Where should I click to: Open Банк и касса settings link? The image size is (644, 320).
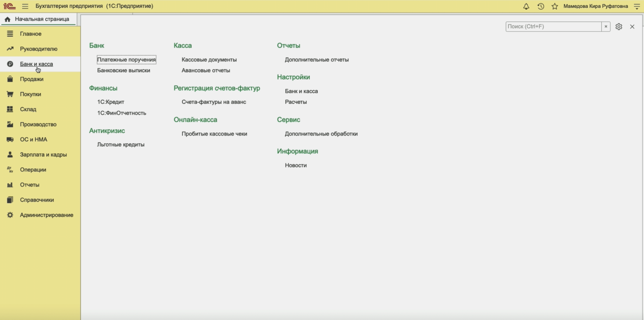coord(301,91)
